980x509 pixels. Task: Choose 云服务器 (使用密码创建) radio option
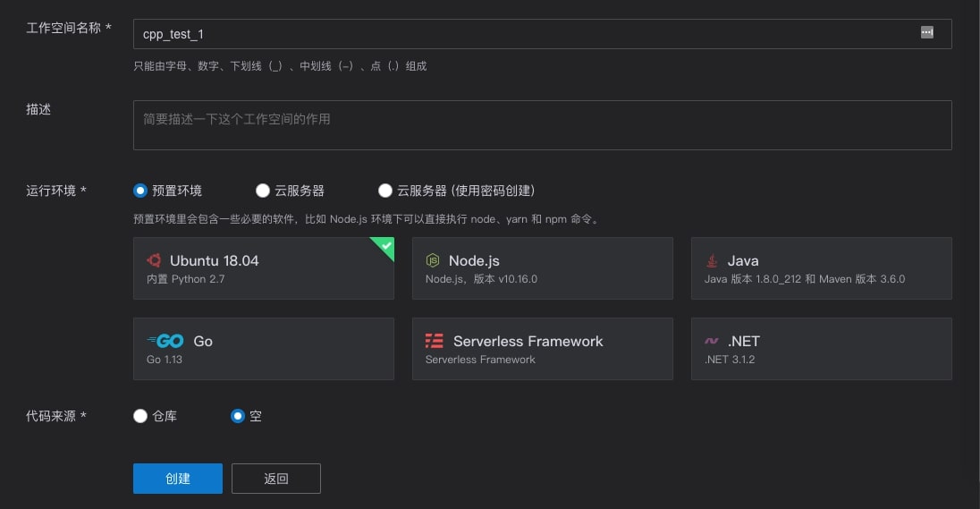(385, 191)
